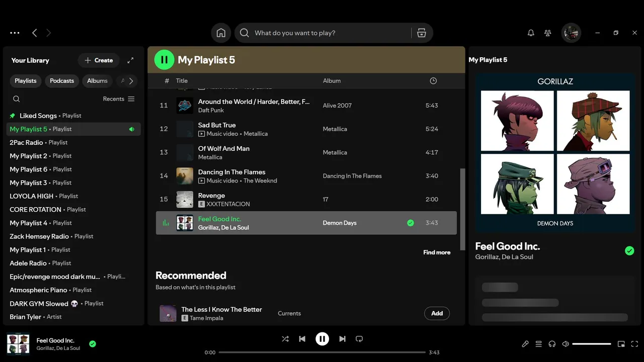Image resolution: width=644 pixels, height=362 pixels.
Task: Open the Tame Impala artist link
Action: coord(206,318)
